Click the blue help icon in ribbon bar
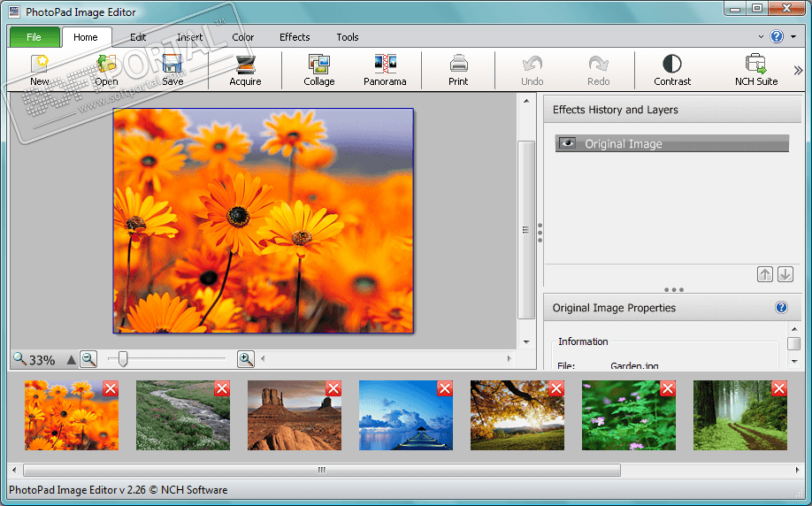The image size is (812, 506). (x=777, y=36)
